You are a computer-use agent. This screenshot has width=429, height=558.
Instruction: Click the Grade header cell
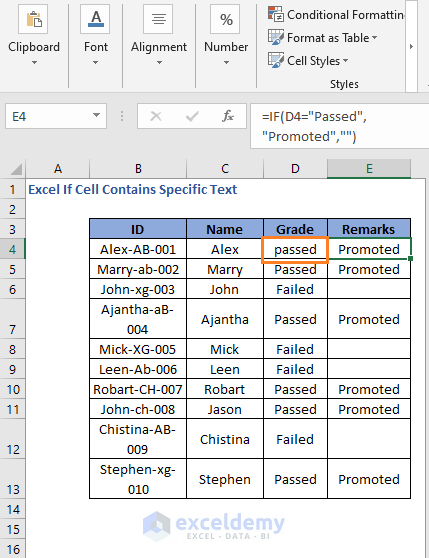coord(295,229)
